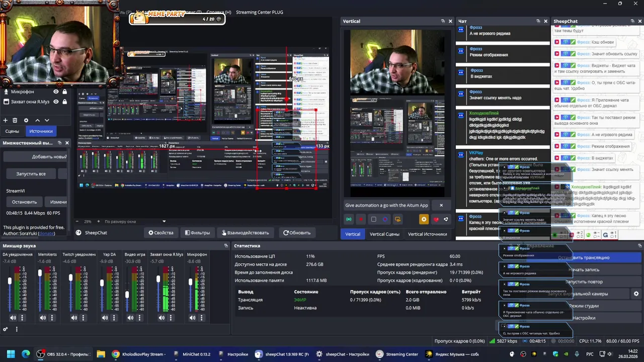Mute the Захват окна Я.Муз mixer channel
The image size is (644, 362).
(x=162, y=318)
